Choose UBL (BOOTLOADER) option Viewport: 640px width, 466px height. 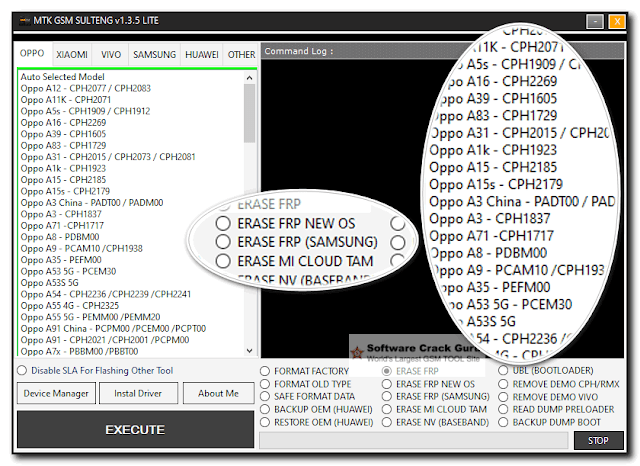[546, 371]
